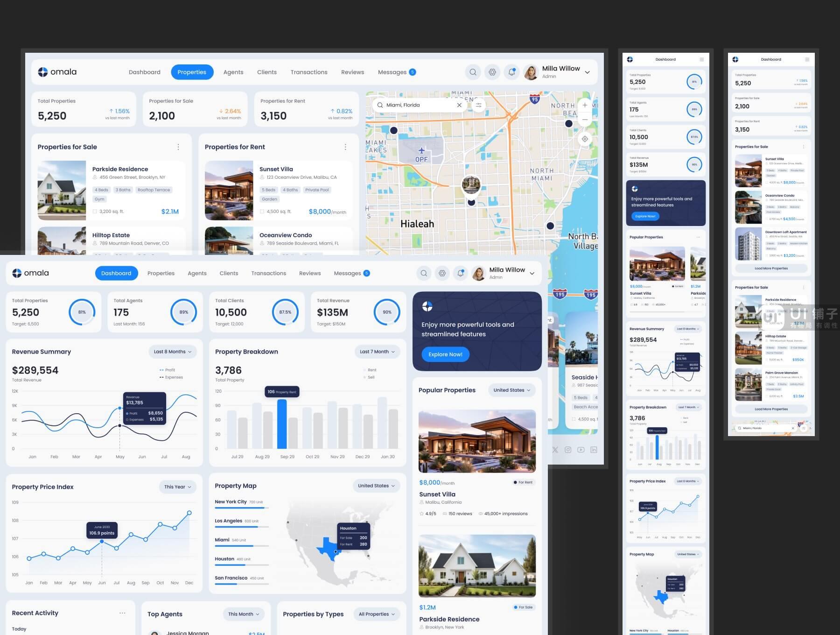Click LinkedIn icon in footer
The height and width of the screenshot is (635, 840).
point(594,450)
